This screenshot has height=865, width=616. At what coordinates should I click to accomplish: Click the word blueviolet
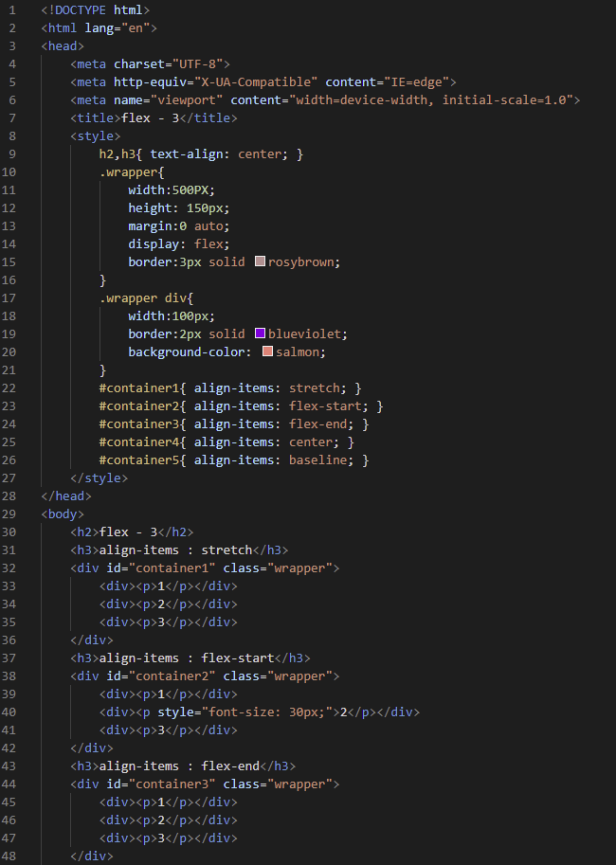pyautogui.click(x=304, y=333)
